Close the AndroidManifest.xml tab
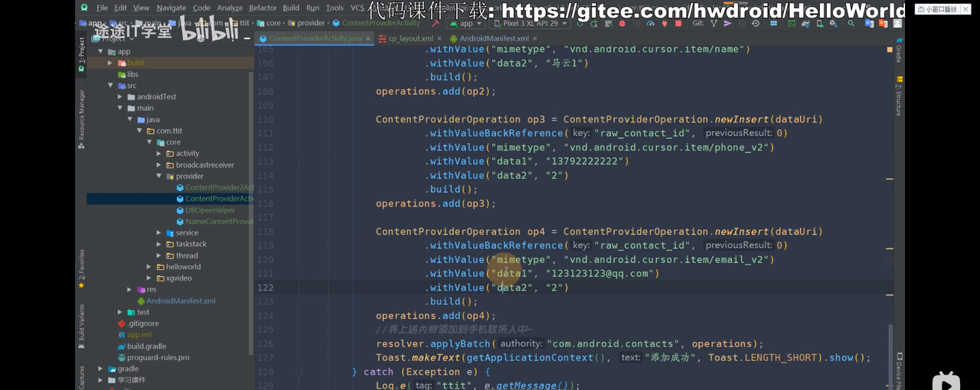The width and height of the screenshot is (980, 390). pos(534,38)
